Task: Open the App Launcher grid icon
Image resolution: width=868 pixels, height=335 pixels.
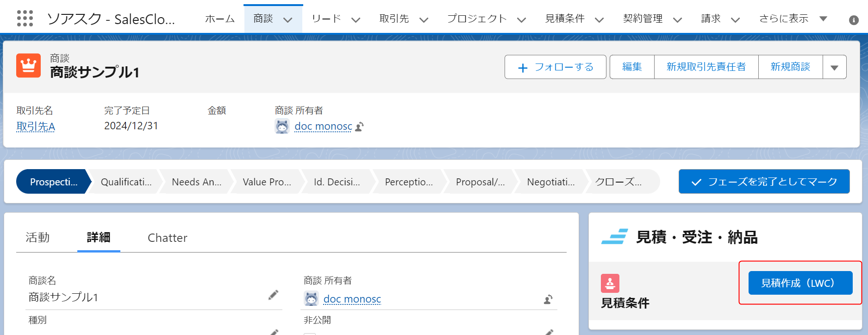Action: (25, 19)
